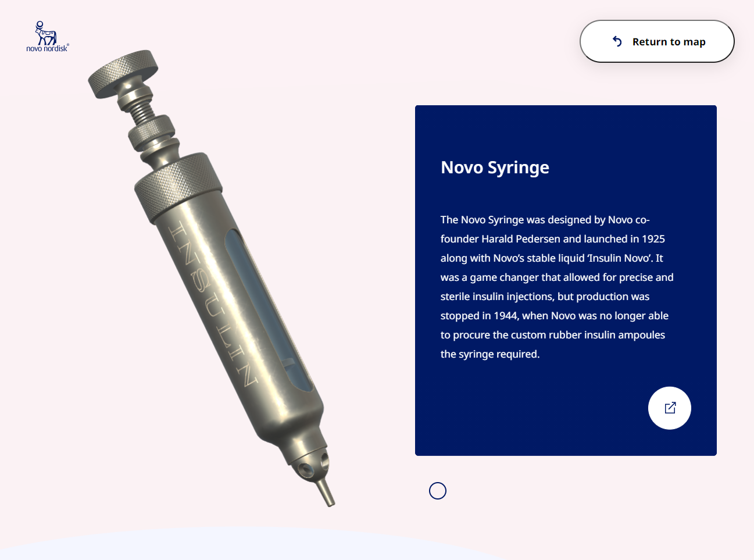
Task: Click the knurled collar ring on the barrel
Action: (178, 186)
